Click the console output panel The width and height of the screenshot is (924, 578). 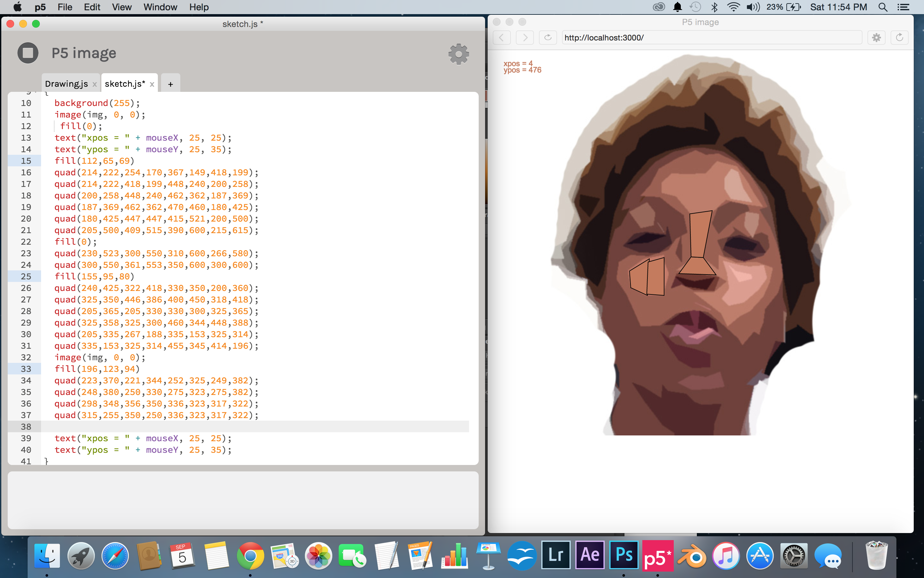[243, 500]
